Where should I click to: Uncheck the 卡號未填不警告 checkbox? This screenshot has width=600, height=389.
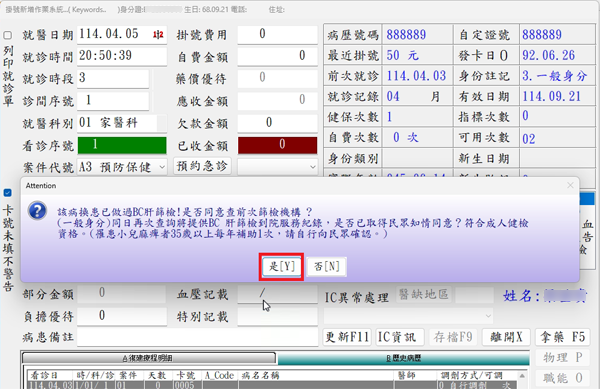pyautogui.click(x=8, y=192)
